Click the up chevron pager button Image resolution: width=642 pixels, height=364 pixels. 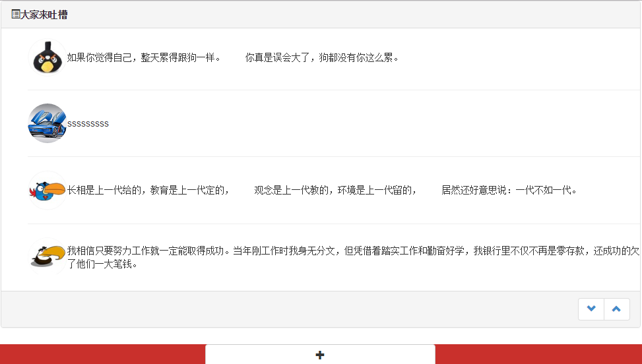tap(617, 309)
